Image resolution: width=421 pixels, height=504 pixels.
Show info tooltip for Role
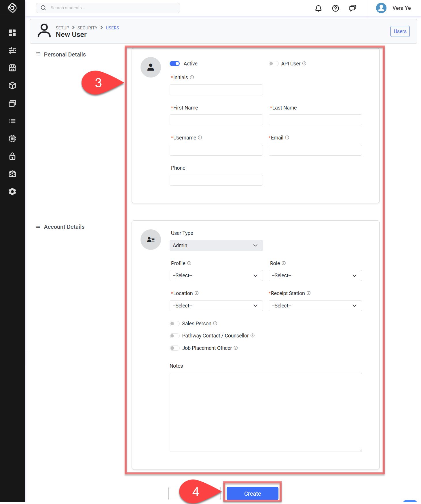tap(284, 263)
